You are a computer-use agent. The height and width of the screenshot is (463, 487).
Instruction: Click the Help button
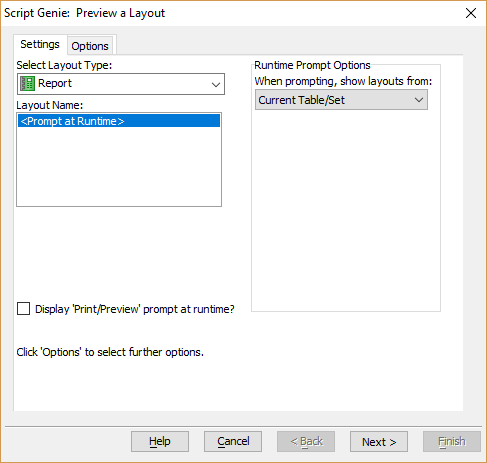tap(160, 441)
